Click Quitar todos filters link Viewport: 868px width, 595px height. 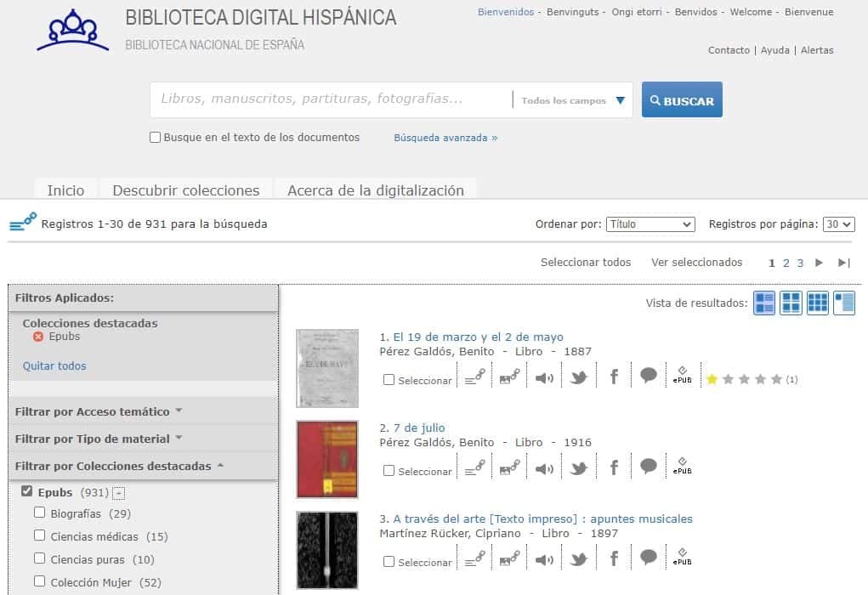point(54,365)
